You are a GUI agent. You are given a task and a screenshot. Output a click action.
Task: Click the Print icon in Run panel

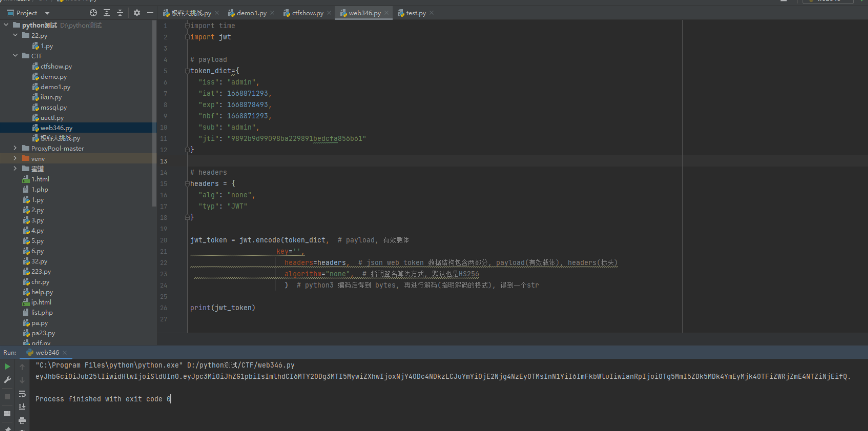pyautogui.click(x=22, y=420)
